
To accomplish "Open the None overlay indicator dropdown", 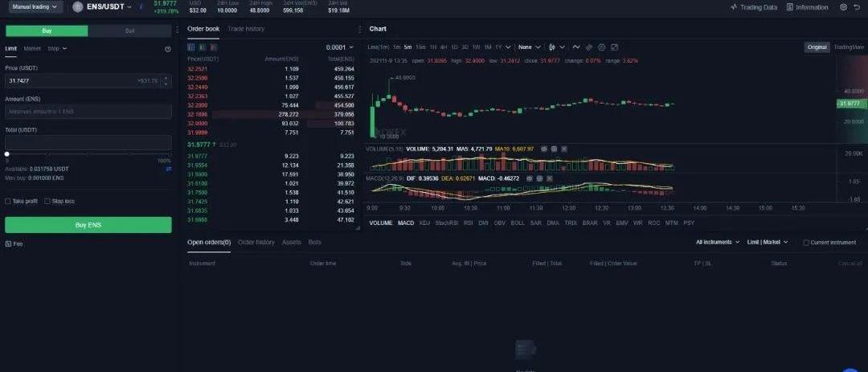I will point(529,47).
